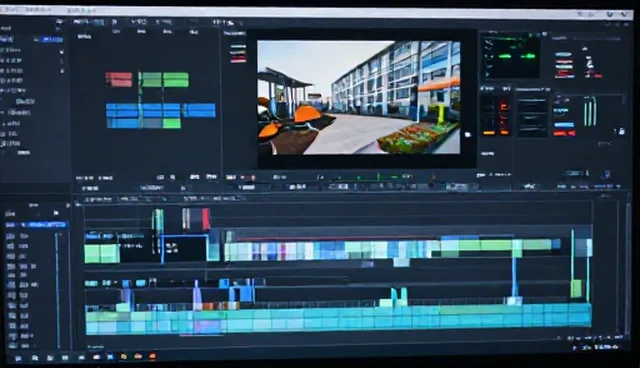Select the orange clips on lower audio track

tap(221, 306)
